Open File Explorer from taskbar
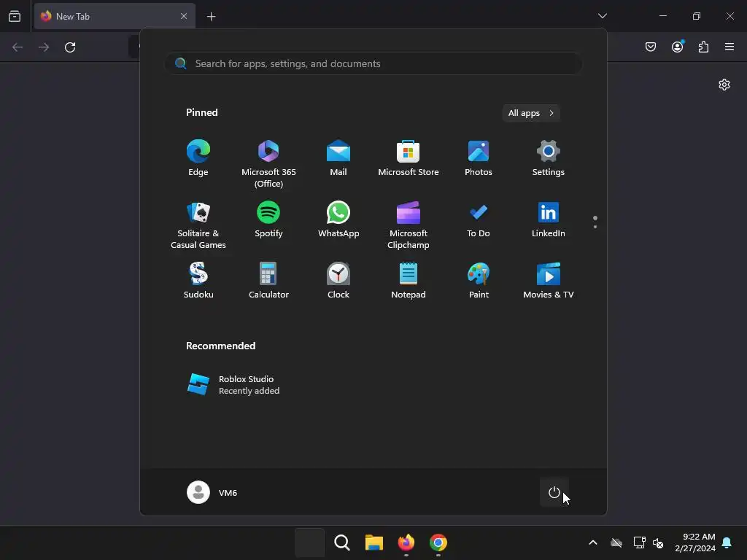 pyautogui.click(x=374, y=542)
